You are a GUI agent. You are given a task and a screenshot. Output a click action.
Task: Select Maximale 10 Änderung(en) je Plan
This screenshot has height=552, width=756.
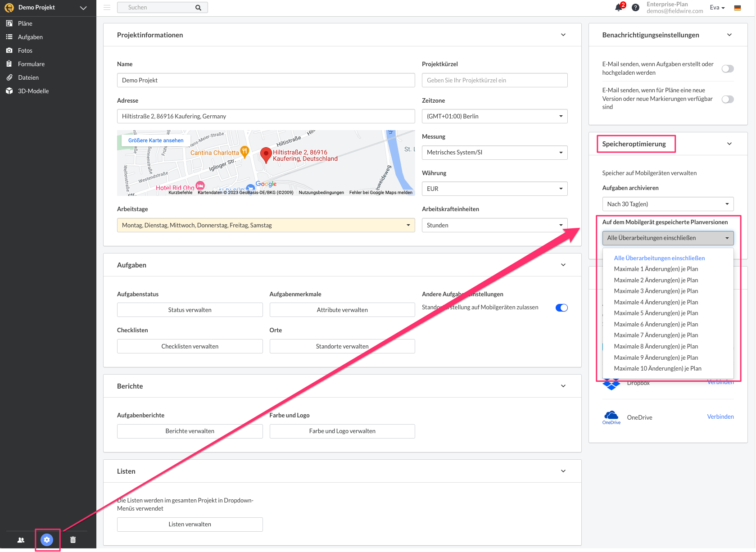pos(668,368)
